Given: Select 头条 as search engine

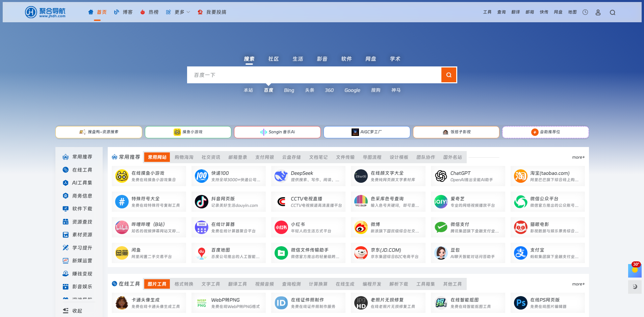Looking at the screenshot, I should (309, 90).
